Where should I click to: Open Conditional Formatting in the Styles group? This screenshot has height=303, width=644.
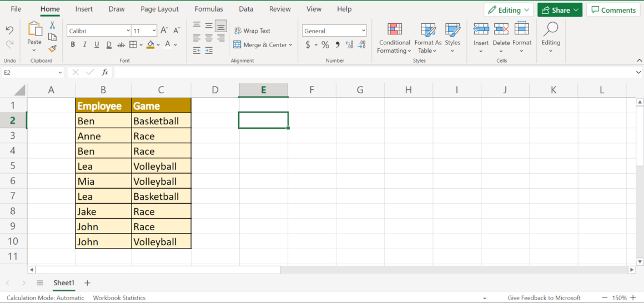pos(394,38)
